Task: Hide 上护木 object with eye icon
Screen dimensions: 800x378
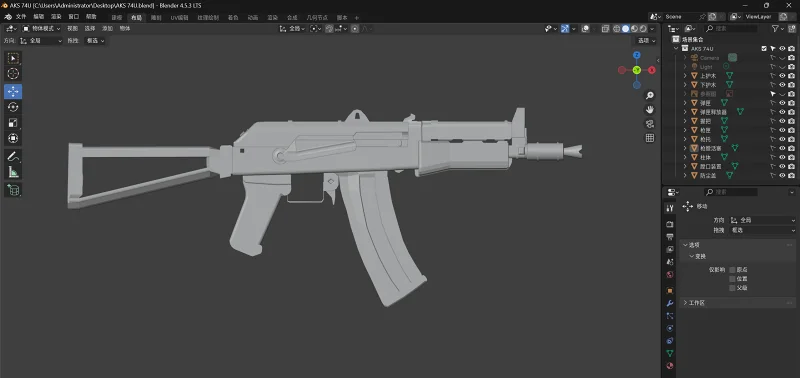Action: pos(782,75)
